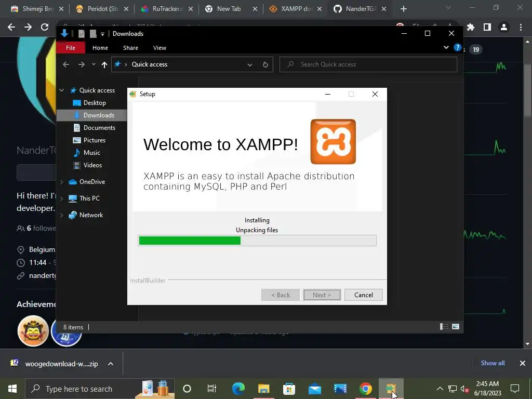Click the installation progress bar
Screen dimensions: 532x399
click(x=257, y=241)
